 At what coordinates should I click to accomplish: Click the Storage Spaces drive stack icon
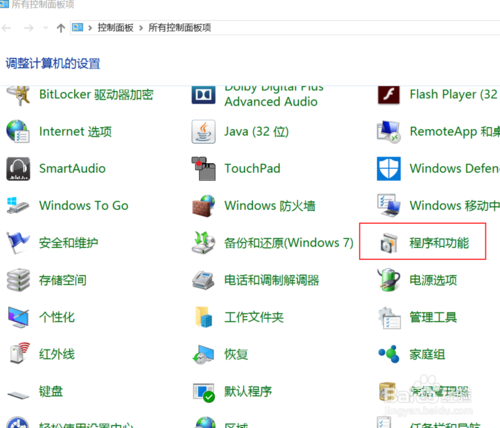pyautogui.click(x=18, y=280)
